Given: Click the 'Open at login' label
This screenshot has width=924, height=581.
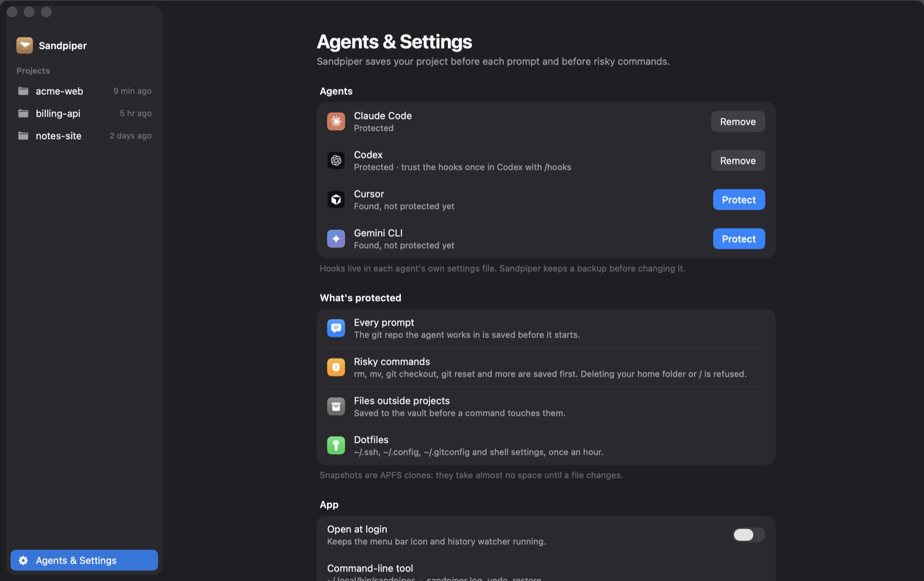Looking at the screenshot, I should click(x=357, y=529).
